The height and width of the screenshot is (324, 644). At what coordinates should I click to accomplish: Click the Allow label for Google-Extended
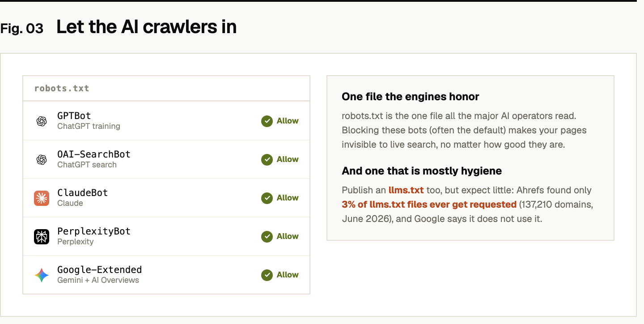tap(288, 275)
